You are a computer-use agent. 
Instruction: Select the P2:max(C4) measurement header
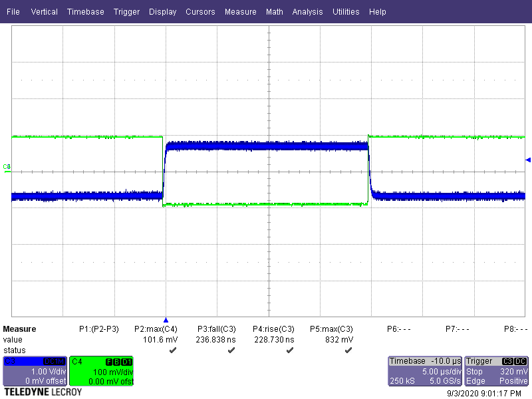[x=156, y=329]
